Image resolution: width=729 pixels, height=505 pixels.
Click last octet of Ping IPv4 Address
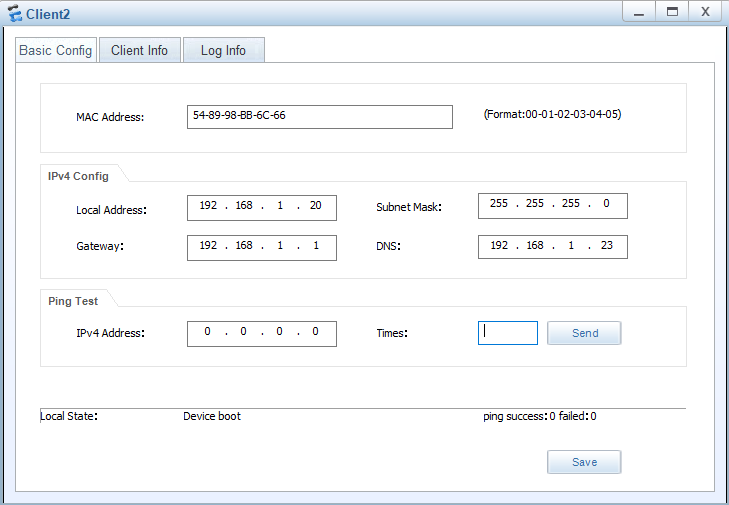pos(315,332)
